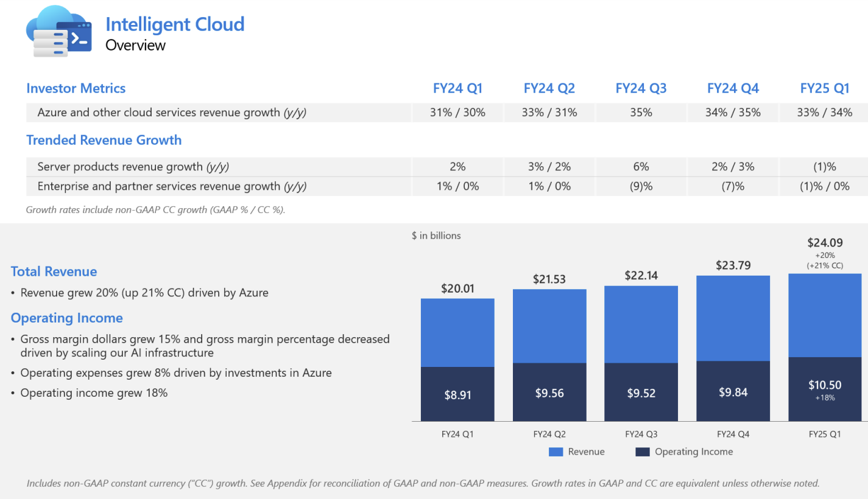The image size is (868, 499).
Task: Select the FY24 Q3 column header
Action: 641,88
